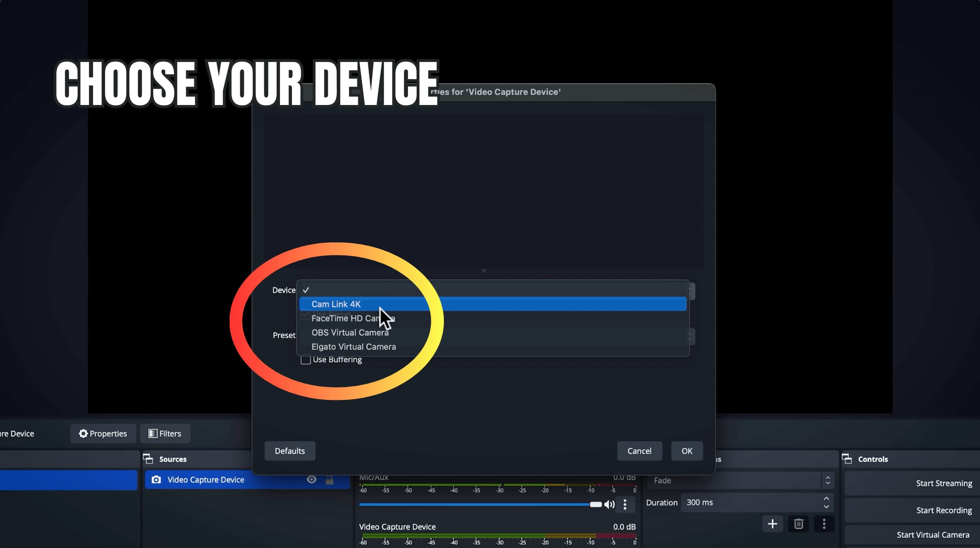This screenshot has height=548, width=980.
Task: Choose the blank checked device entry
Action: pyautogui.click(x=493, y=290)
